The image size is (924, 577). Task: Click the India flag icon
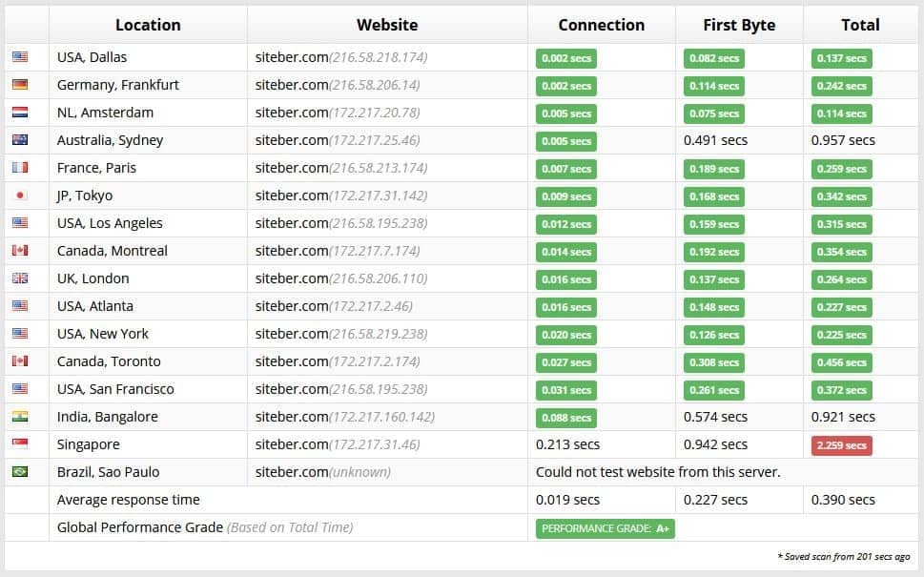(x=20, y=417)
